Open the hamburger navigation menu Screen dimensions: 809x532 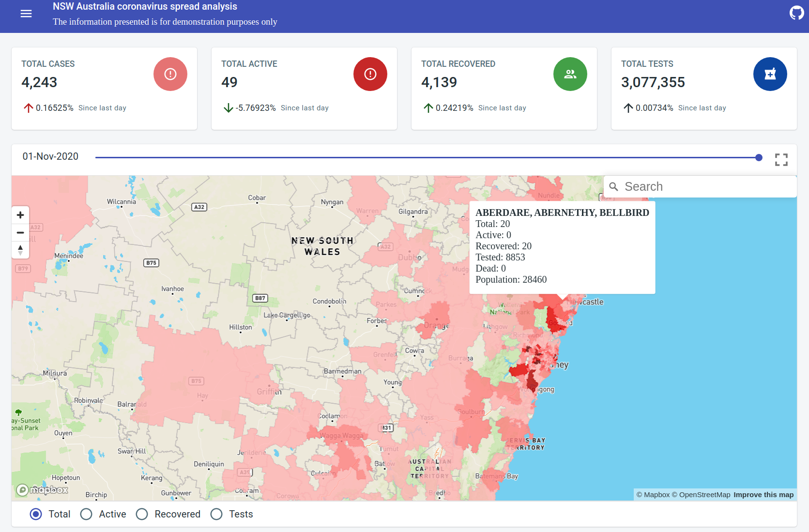click(26, 14)
